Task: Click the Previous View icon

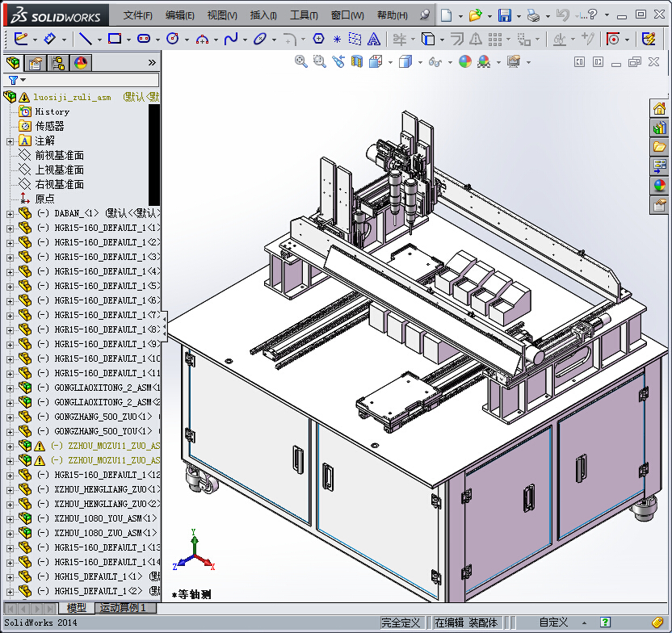Action: 338,61
